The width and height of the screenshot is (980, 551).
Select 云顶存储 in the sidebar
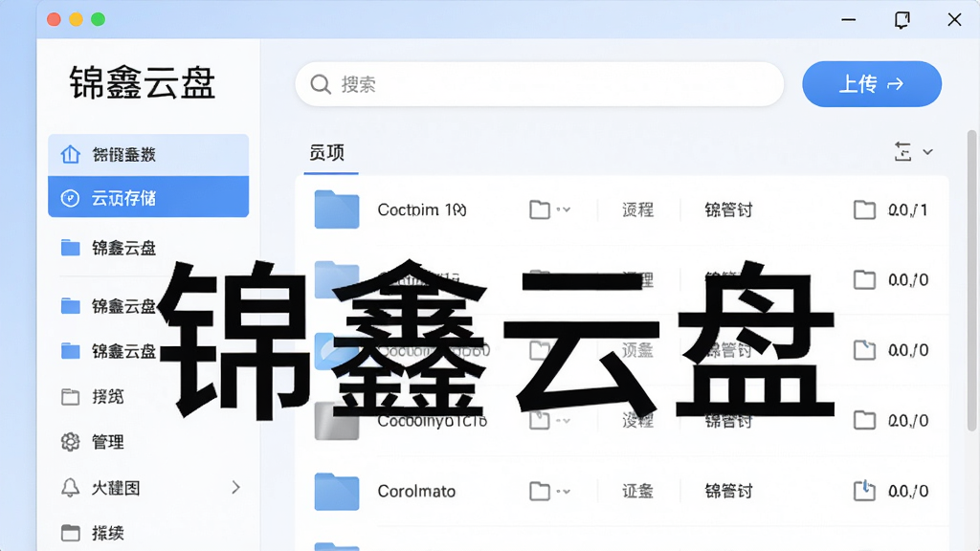pyautogui.click(x=148, y=197)
